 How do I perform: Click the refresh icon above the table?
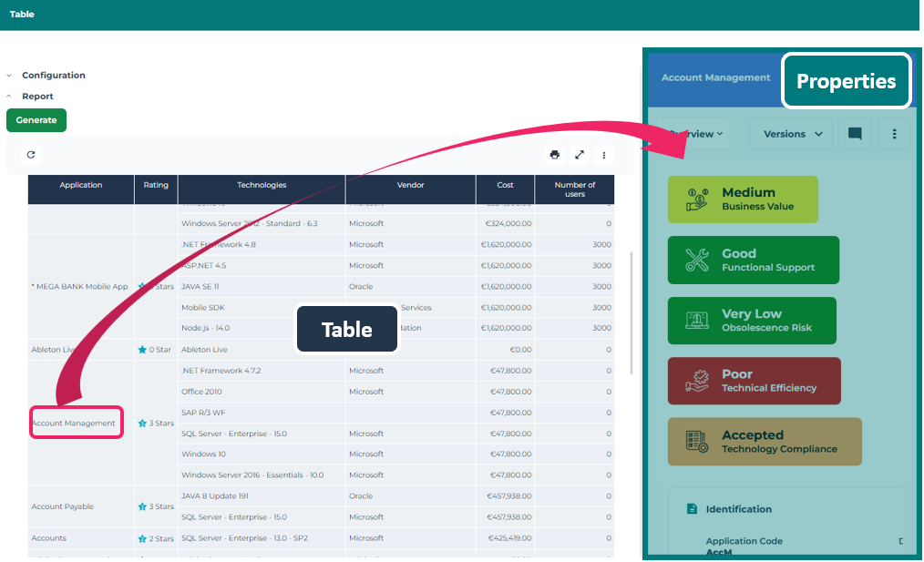click(x=31, y=155)
